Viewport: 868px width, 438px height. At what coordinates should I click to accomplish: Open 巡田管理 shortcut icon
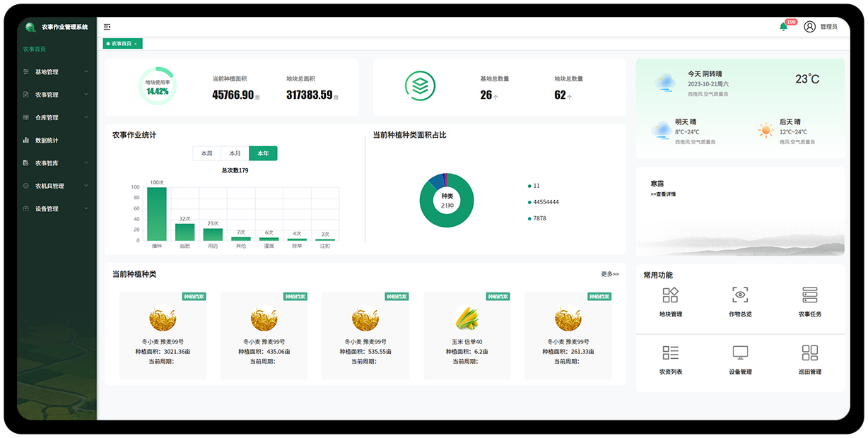810,353
